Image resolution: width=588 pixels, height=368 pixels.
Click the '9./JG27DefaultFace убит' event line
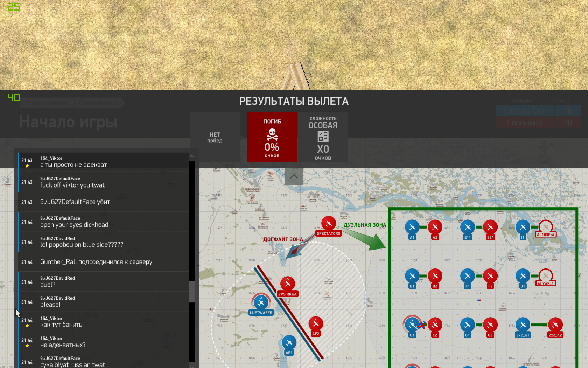pos(103,202)
